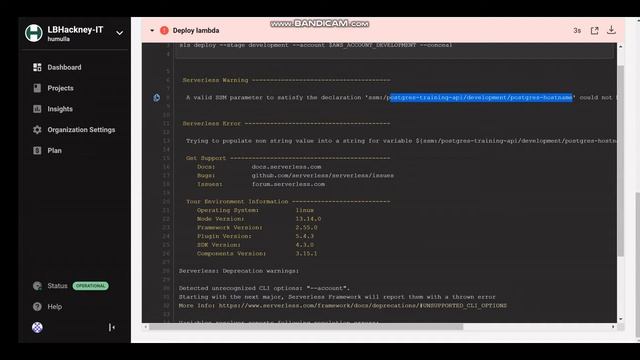Viewport: 640px width, 360px height.
Task: Click the Help question mark icon
Action: point(37,307)
